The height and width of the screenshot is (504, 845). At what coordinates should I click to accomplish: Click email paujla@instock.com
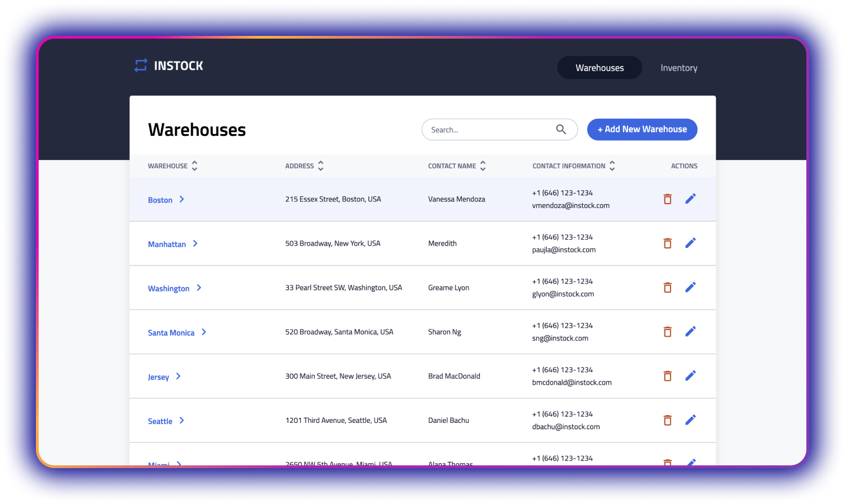point(564,250)
